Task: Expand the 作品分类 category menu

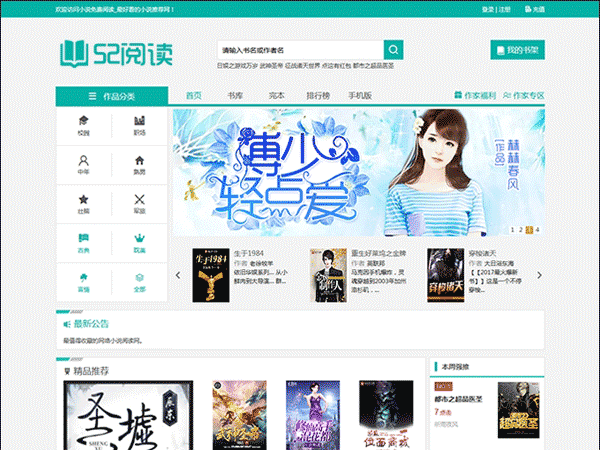Action: [111, 96]
